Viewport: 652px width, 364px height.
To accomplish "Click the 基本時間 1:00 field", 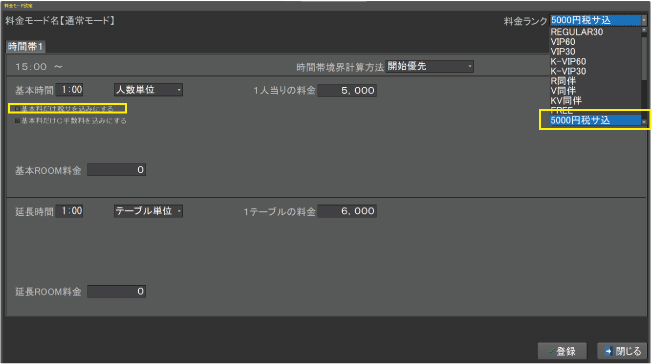I will 69,89.
